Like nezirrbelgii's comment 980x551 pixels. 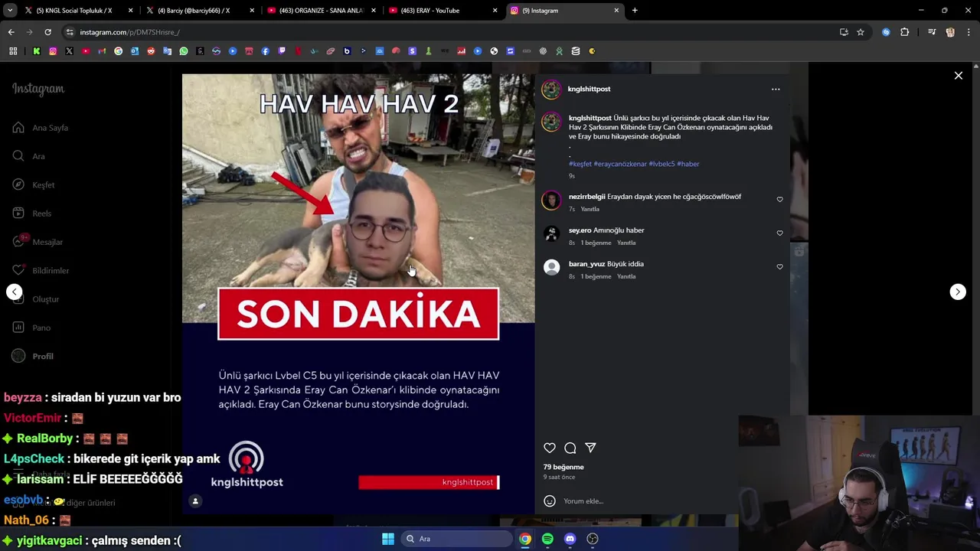point(780,200)
